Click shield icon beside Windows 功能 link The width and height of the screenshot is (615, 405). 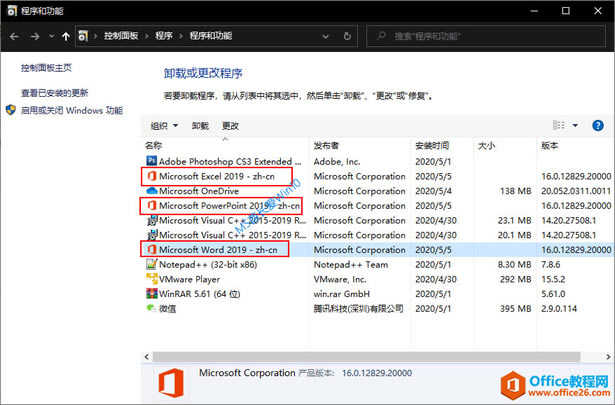tap(11, 110)
